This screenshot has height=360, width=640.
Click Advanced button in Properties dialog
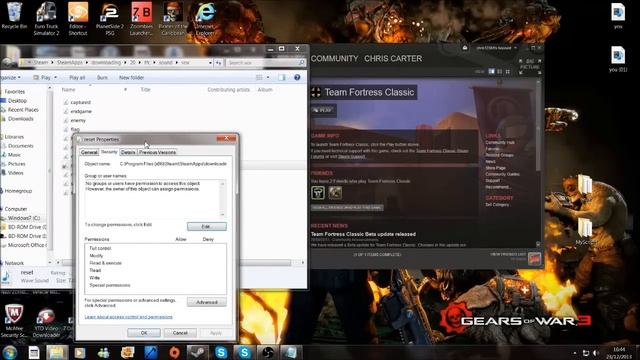click(207, 302)
